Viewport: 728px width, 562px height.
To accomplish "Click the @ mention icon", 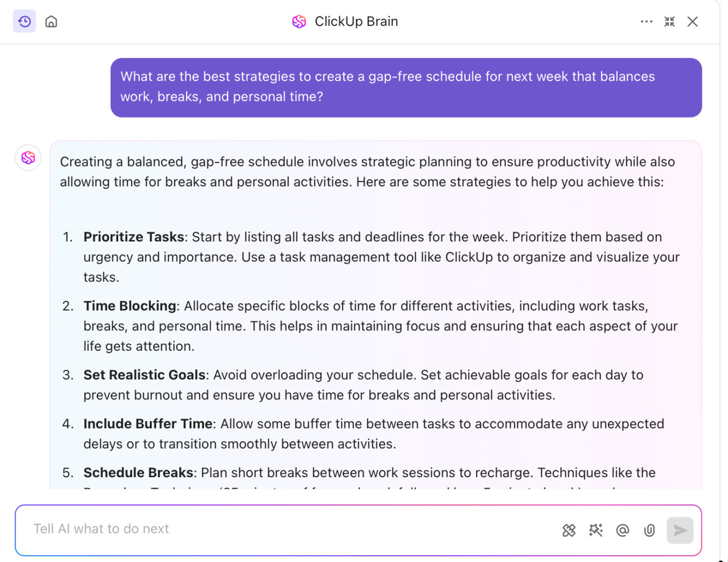I will pyautogui.click(x=622, y=530).
